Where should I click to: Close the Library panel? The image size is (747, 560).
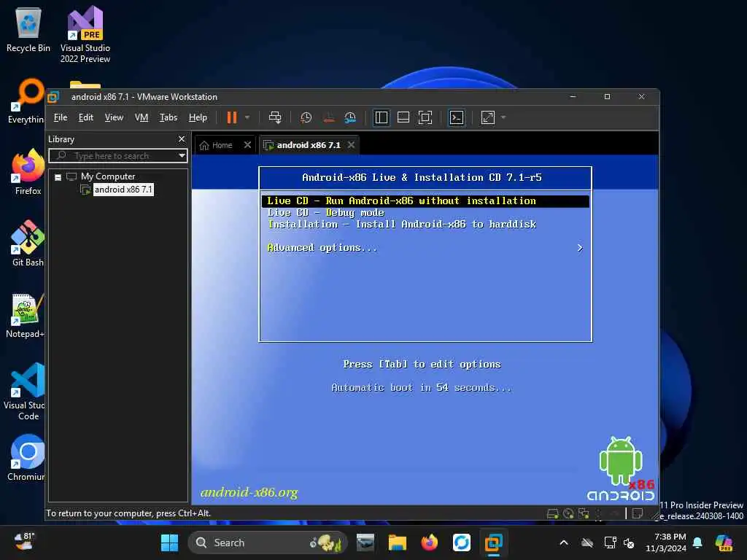pos(181,139)
